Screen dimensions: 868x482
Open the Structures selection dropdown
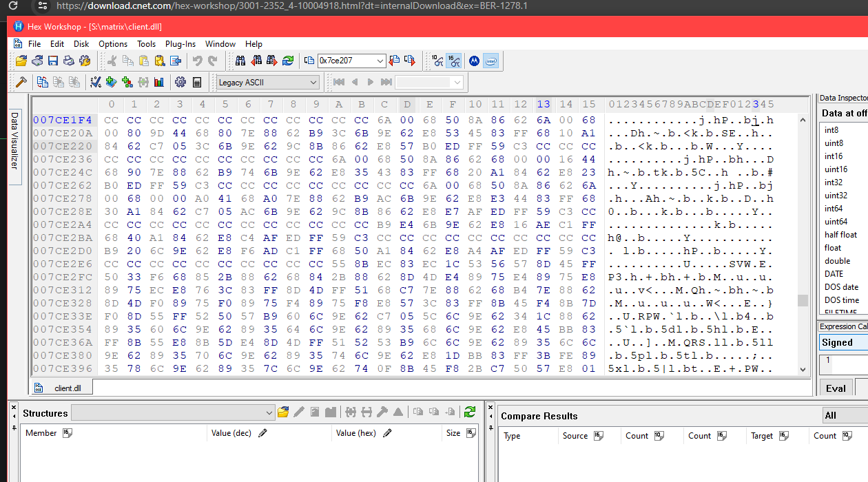pyautogui.click(x=269, y=413)
